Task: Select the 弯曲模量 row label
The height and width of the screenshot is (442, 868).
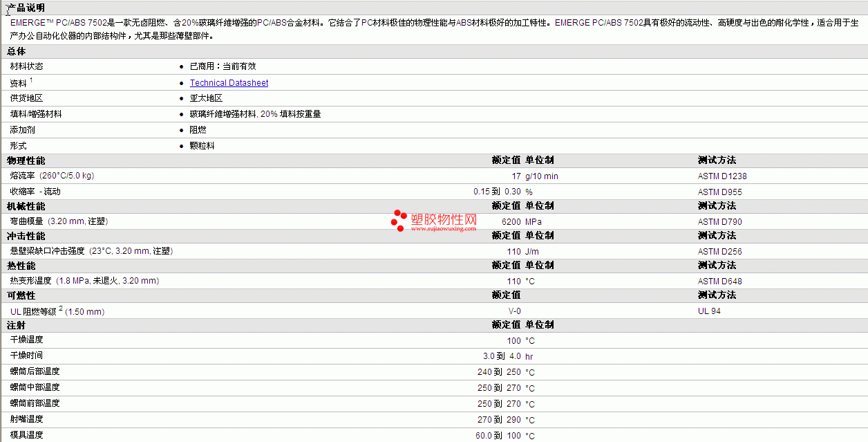Action: 59,221
